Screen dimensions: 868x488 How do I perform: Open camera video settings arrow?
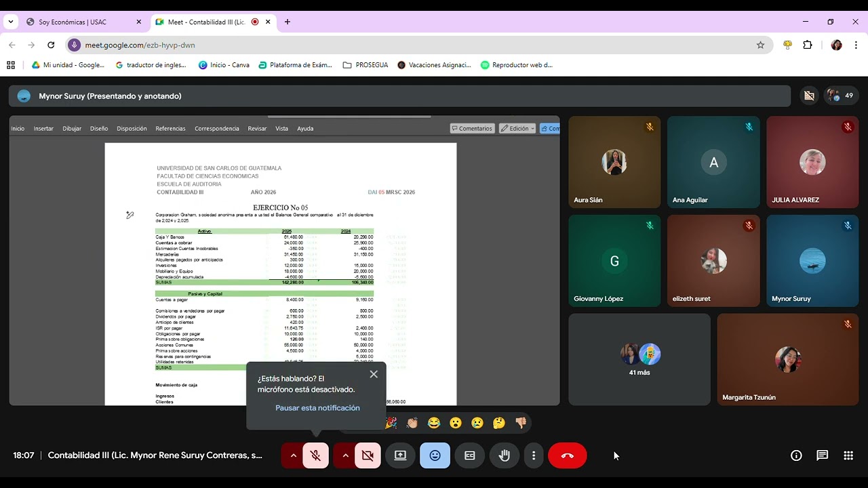coord(345,455)
